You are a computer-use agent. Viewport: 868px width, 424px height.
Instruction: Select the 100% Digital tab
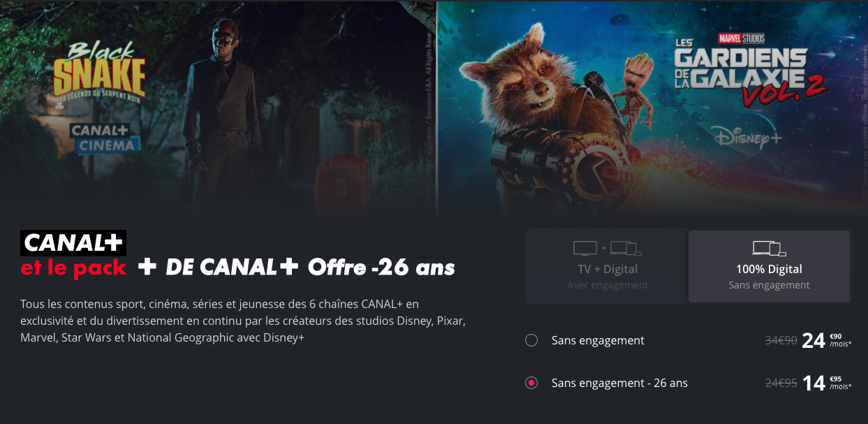(x=769, y=266)
